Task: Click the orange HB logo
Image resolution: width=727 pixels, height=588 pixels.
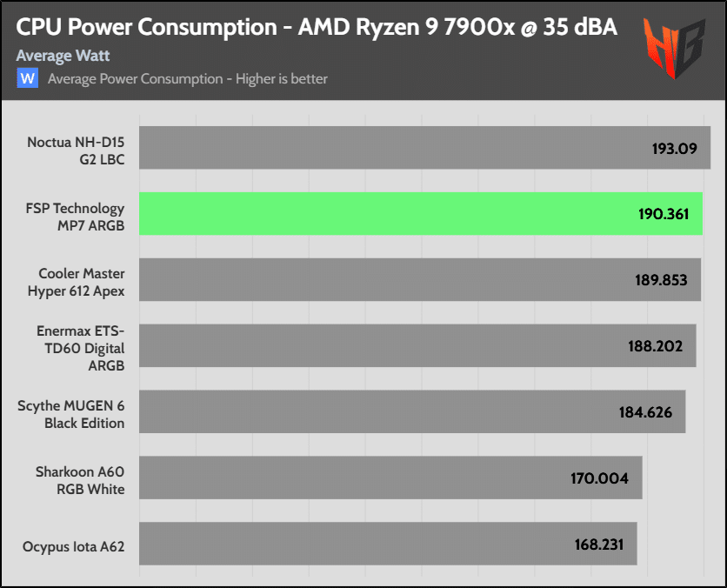Action: coord(674,48)
